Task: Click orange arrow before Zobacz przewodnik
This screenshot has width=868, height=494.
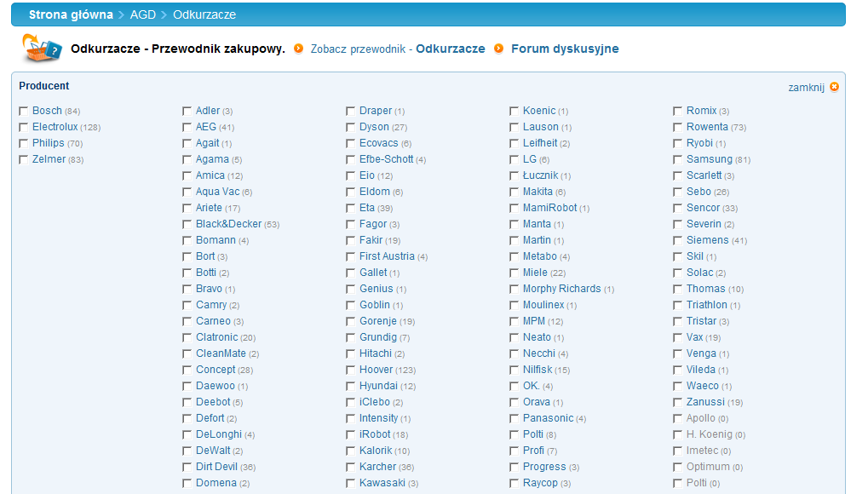Action: [x=298, y=49]
